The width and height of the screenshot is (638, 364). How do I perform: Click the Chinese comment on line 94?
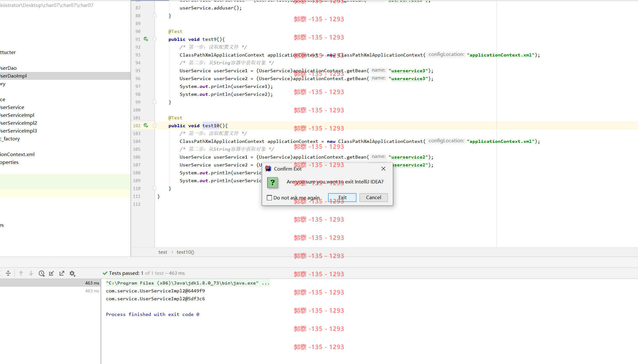click(x=227, y=63)
